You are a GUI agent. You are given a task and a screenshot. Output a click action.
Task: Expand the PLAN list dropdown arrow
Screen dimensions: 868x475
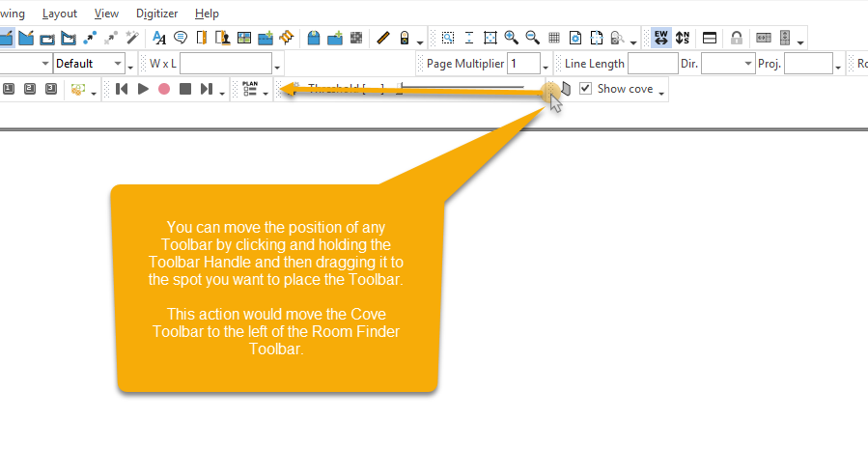[x=266, y=93]
